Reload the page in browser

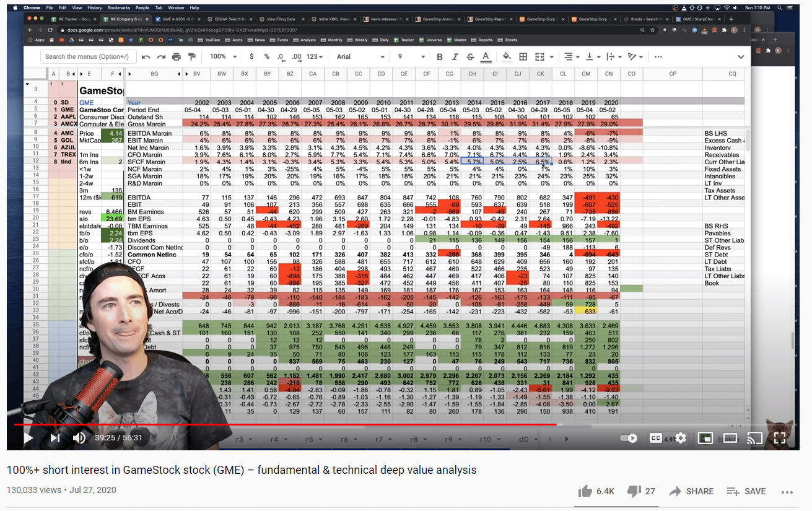pos(50,30)
